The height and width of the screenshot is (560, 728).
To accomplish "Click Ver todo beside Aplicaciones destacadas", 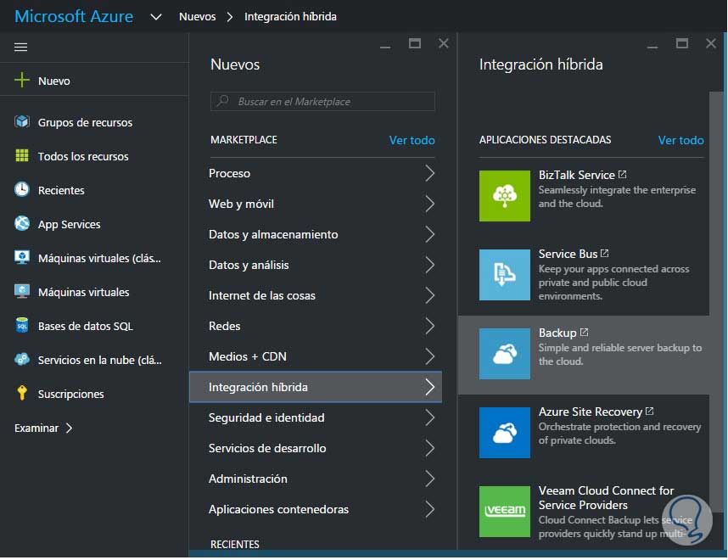I will pyautogui.click(x=680, y=140).
